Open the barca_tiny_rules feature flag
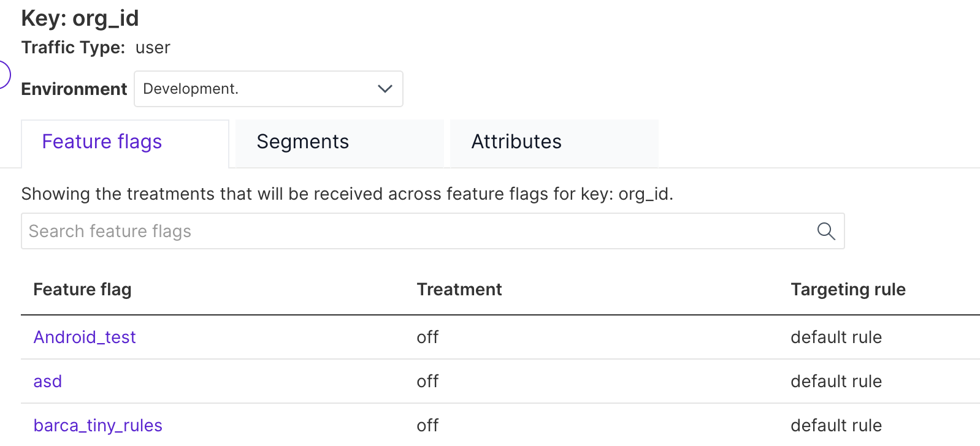This screenshot has height=446, width=980. [x=98, y=425]
